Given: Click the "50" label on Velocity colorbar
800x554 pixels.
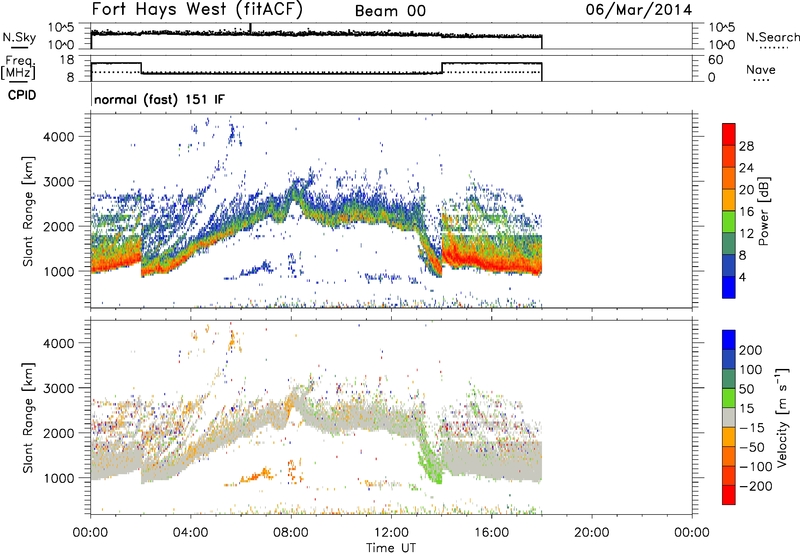Looking at the screenshot, I should point(746,389).
